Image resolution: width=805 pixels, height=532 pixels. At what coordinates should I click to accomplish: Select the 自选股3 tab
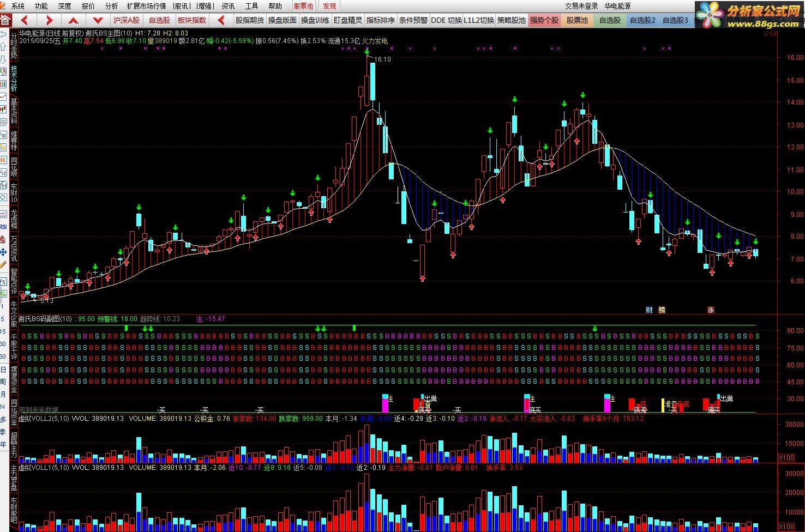[x=675, y=20]
